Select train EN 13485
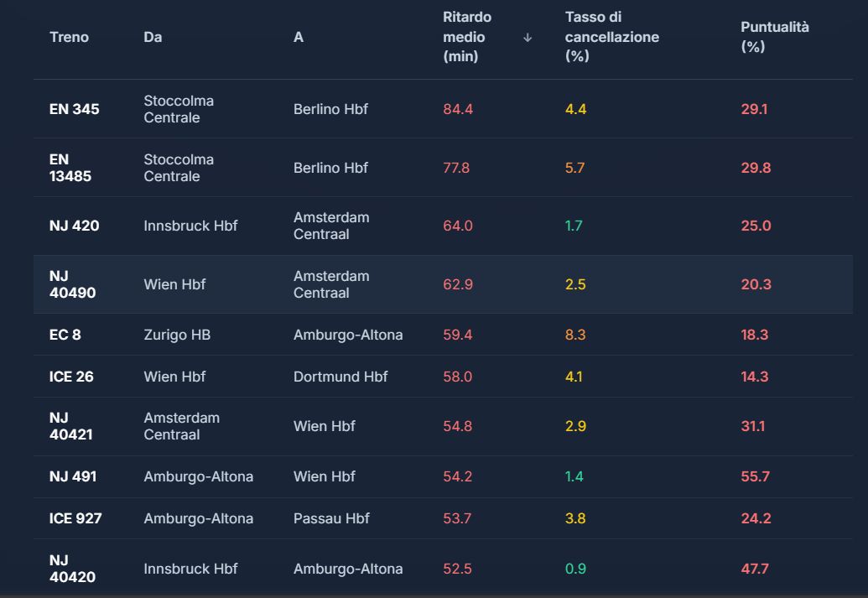This screenshot has height=598, width=868. pyautogui.click(x=70, y=168)
